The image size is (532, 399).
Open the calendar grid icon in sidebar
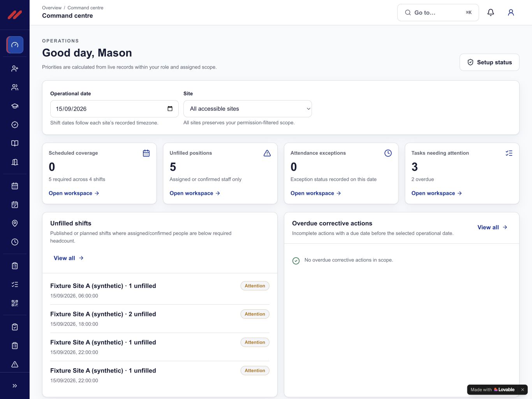click(15, 186)
